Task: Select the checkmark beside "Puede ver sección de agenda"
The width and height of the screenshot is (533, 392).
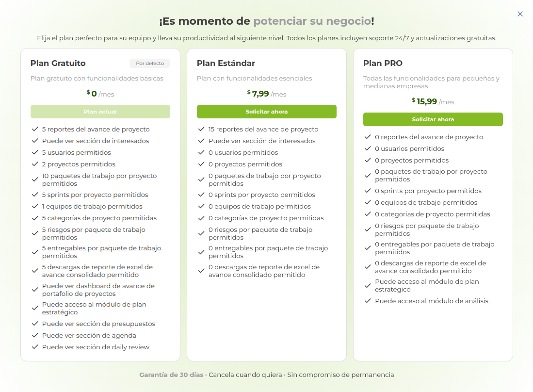Action: [x=34, y=335]
